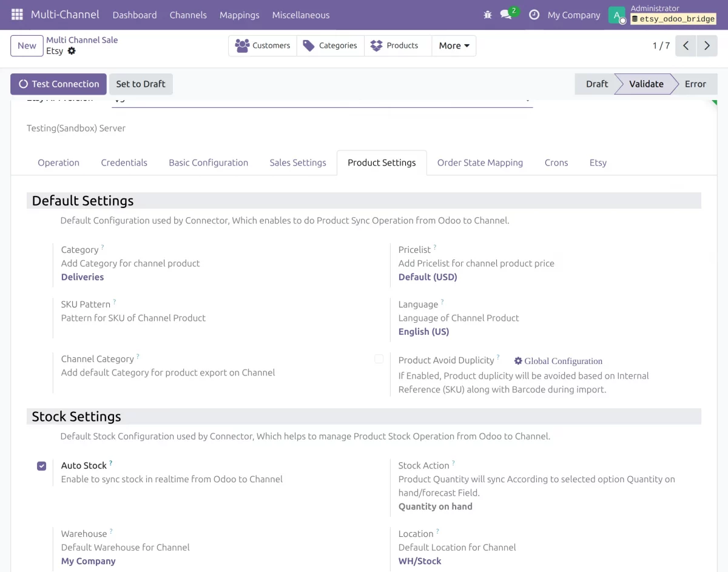Select the Error status stage
Screen dimensions: 728x572
[695, 84]
